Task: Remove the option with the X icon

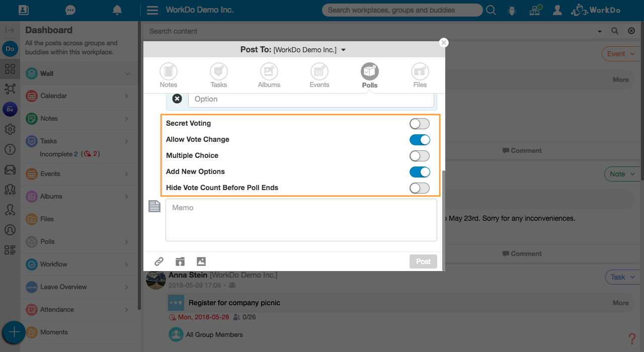Action: [x=177, y=99]
